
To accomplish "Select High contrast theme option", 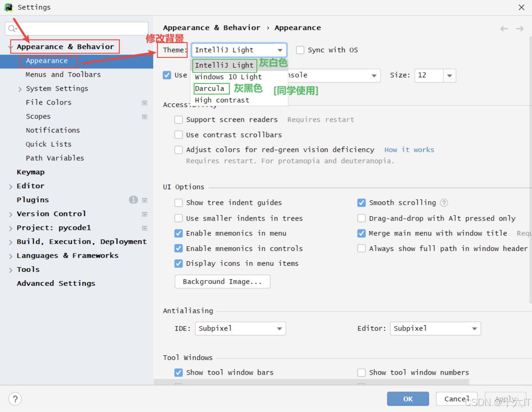I will 222,100.
